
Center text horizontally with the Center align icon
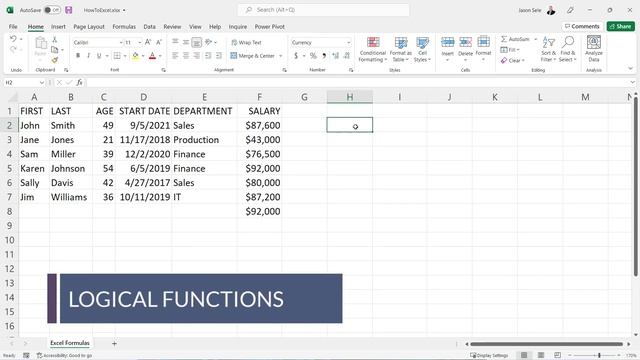click(186, 56)
